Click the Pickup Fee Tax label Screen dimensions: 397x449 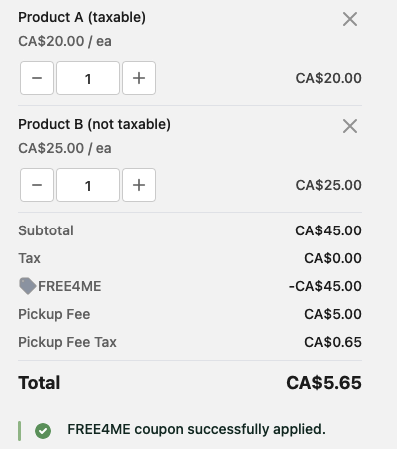(67, 342)
